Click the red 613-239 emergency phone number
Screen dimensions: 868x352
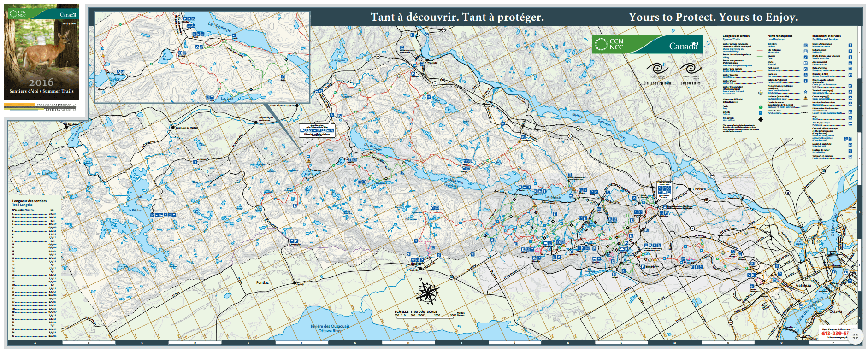(x=835, y=333)
